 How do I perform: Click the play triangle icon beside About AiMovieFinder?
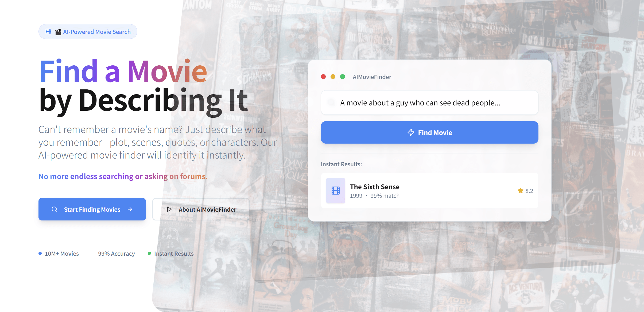[169, 209]
